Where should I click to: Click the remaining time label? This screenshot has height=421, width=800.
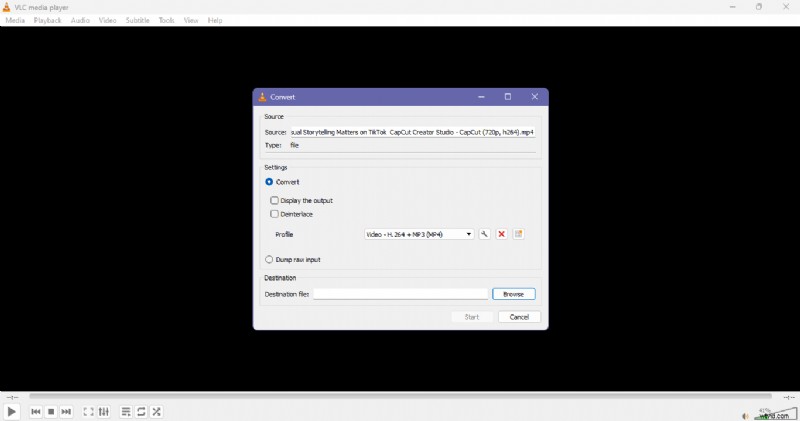click(789, 397)
